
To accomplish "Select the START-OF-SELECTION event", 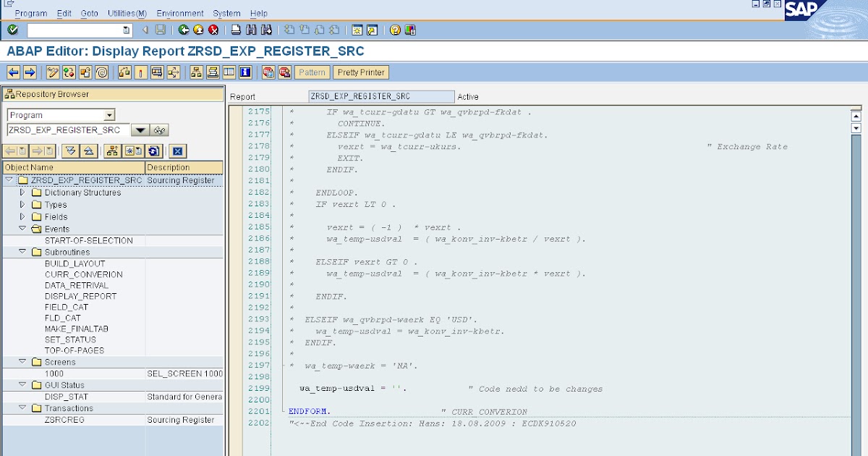I will pyautogui.click(x=88, y=240).
